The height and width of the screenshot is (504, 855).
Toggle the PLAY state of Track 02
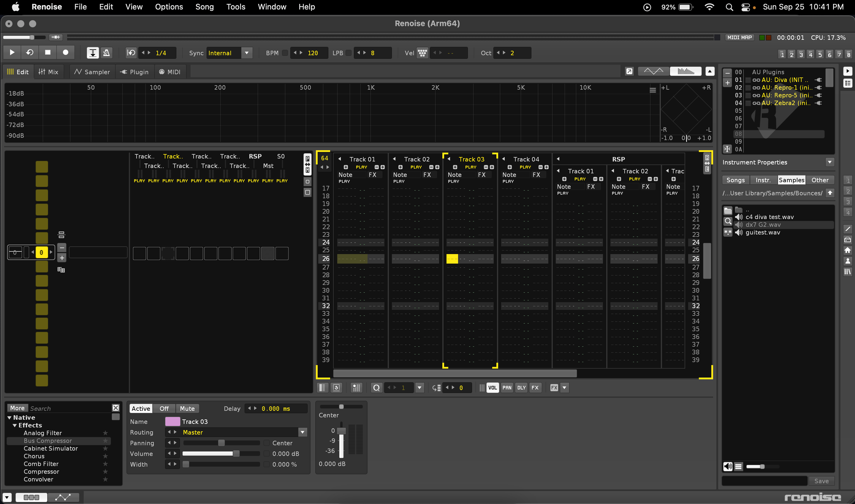click(x=416, y=167)
